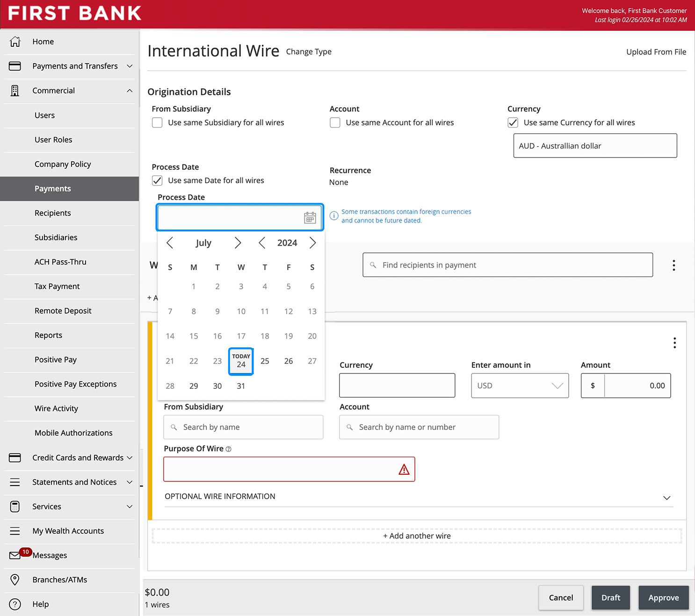The image size is (695, 616).
Task: Open Company Policy menu item
Action: tap(63, 164)
